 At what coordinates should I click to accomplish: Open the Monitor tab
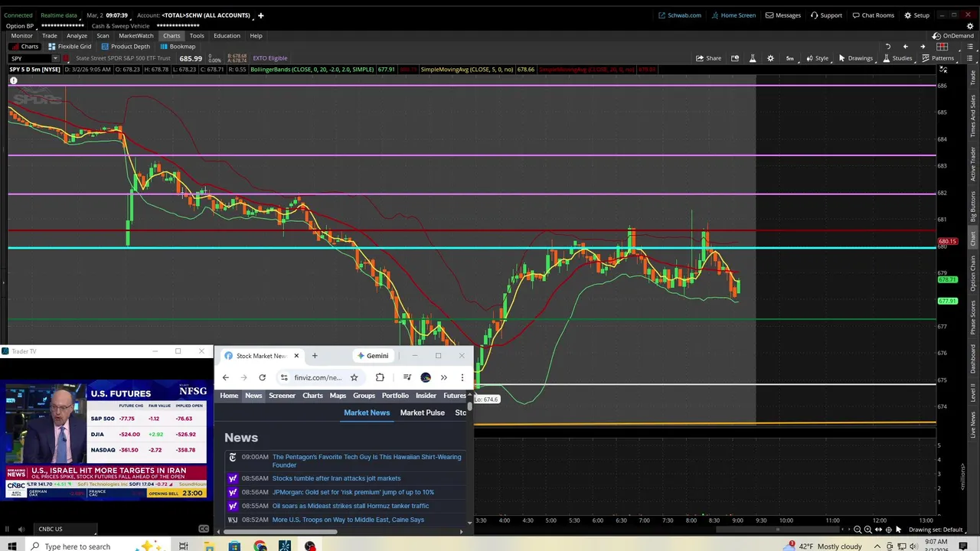pyautogui.click(x=21, y=36)
